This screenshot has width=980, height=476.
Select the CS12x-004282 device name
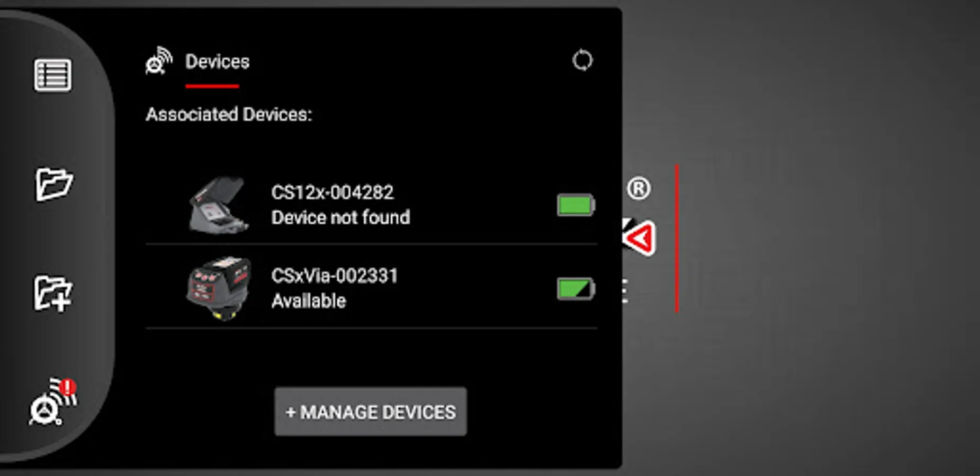332,193
